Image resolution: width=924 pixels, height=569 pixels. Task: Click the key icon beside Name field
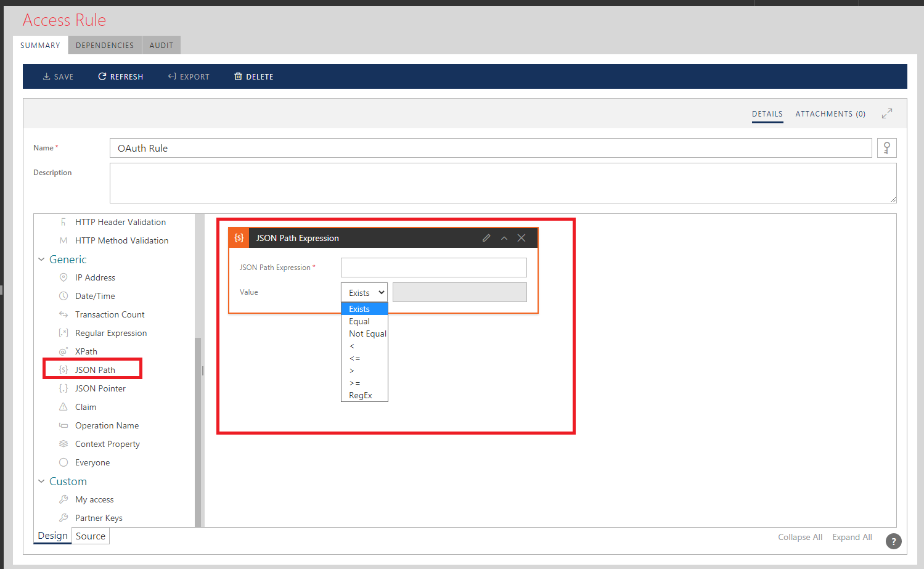coord(886,148)
